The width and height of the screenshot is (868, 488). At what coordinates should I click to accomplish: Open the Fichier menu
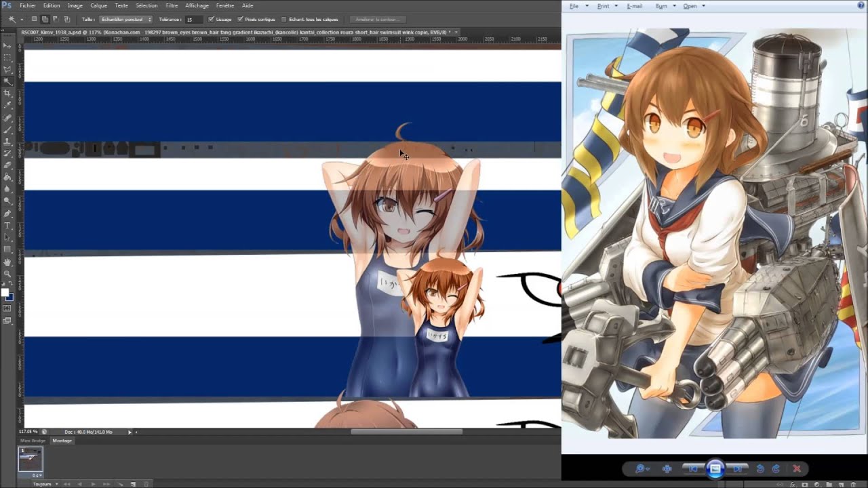pos(28,5)
